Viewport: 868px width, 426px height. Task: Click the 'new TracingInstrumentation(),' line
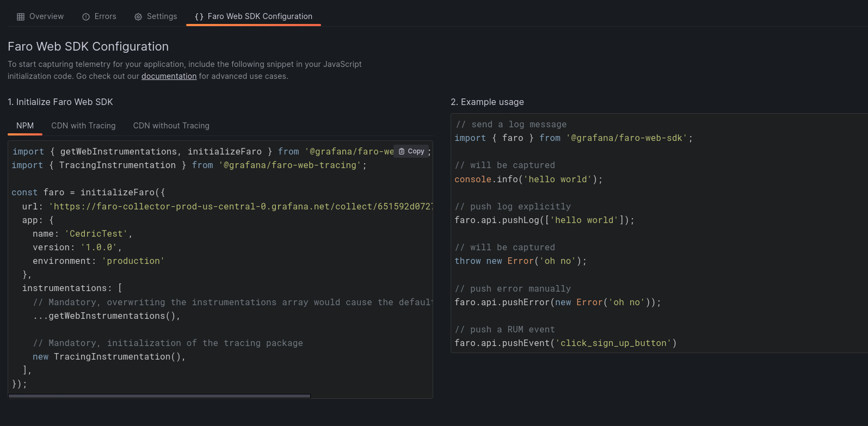click(x=109, y=357)
